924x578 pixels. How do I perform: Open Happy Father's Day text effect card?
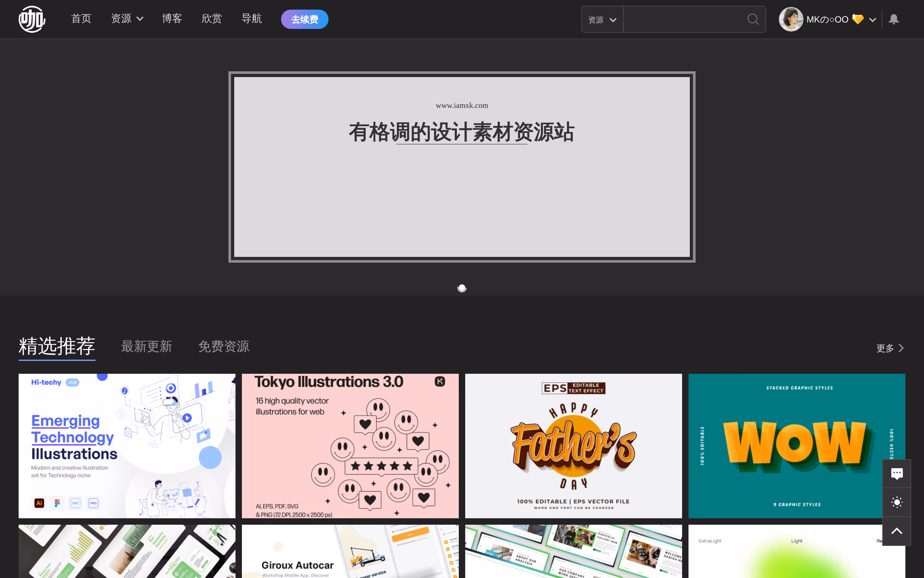click(x=574, y=446)
